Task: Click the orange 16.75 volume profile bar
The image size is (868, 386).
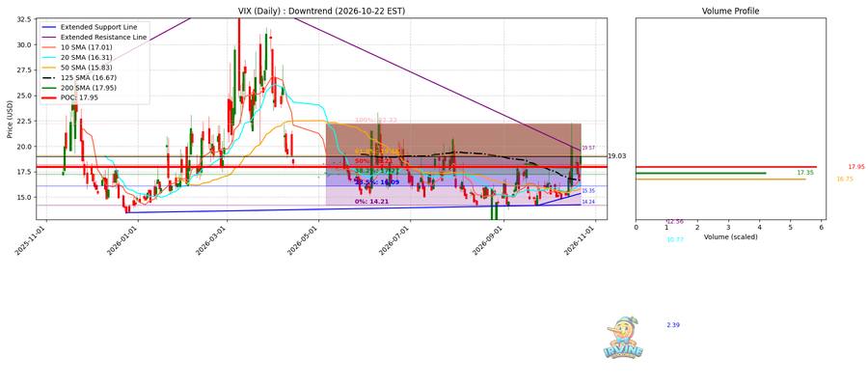Action: 720,179
